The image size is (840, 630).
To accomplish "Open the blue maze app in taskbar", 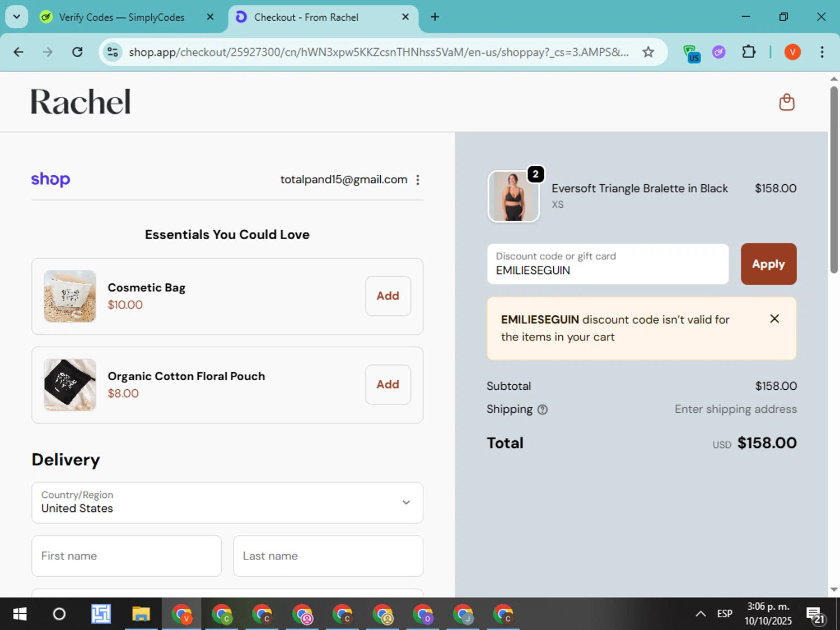I will 101,614.
